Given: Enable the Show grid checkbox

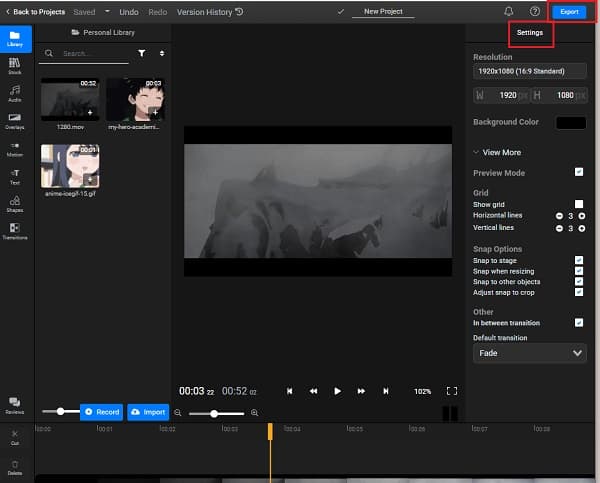Looking at the screenshot, I should click(579, 204).
